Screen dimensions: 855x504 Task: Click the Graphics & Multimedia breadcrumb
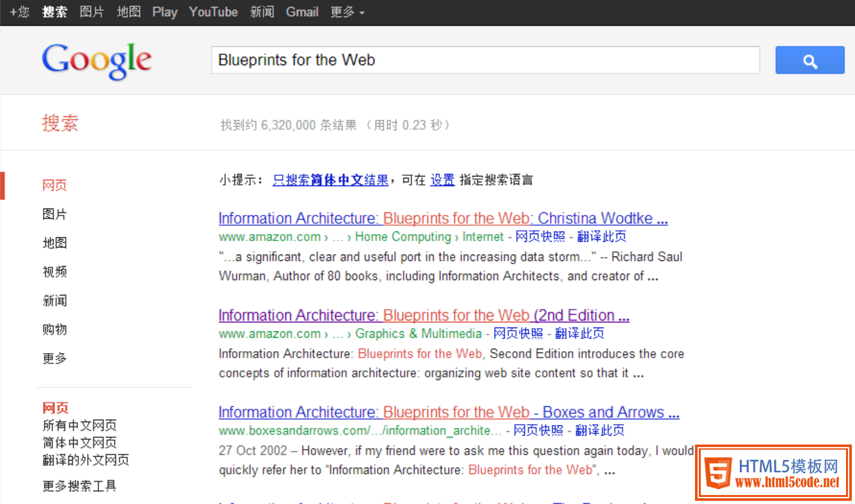(x=419, y=333)
